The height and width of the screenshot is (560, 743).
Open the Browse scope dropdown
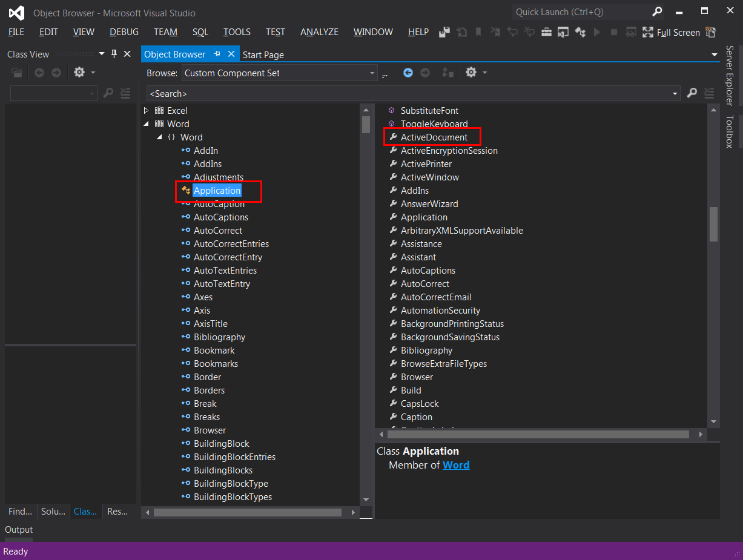(x=372, y=73)
